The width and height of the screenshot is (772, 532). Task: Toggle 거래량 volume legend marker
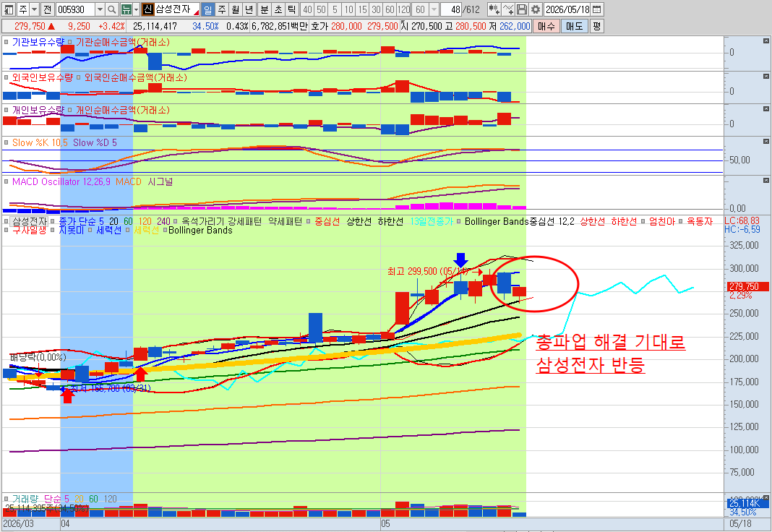7,499
